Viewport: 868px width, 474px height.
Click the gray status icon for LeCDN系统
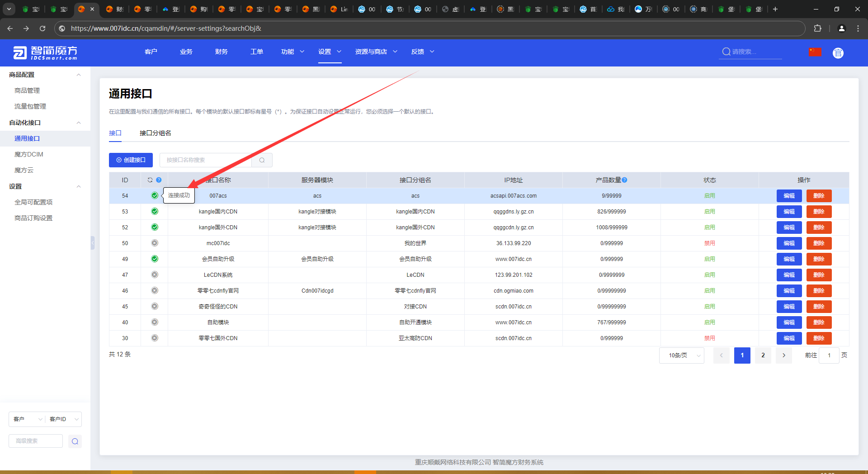pos(155,275)
